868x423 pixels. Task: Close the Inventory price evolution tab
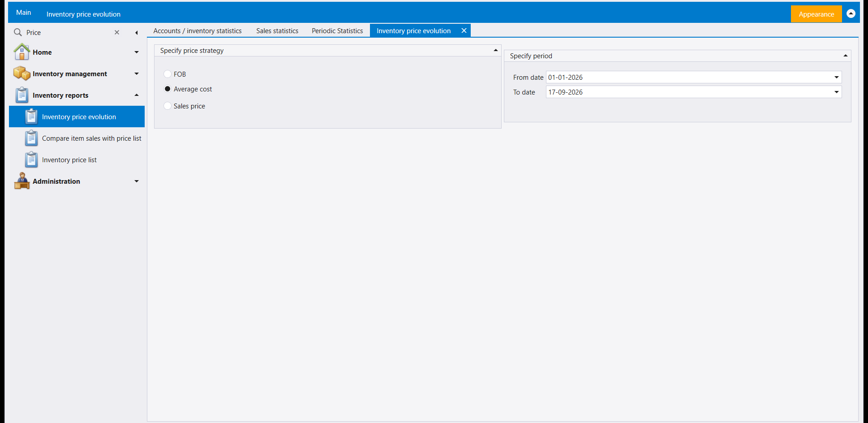click(x=464, y=30)
